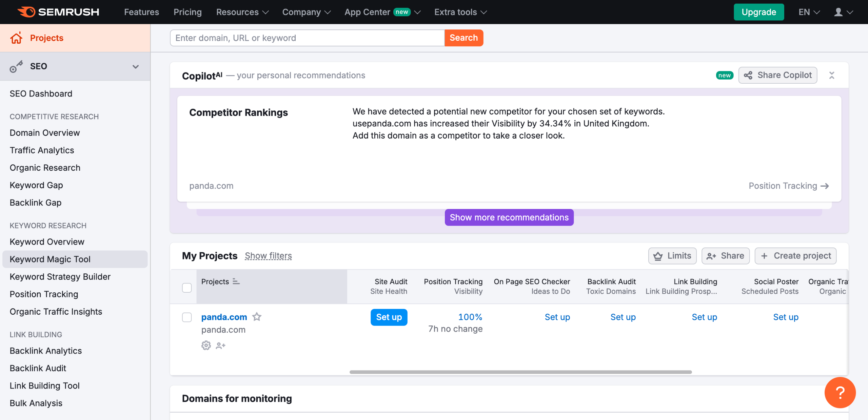This screenshot has height=420, width=868.
Task: Check the panda.com project checkbox
Action: click(x=187, y=317)
